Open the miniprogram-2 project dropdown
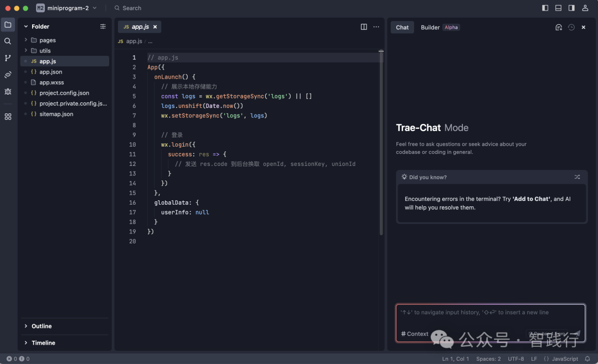 click(66, 8)
